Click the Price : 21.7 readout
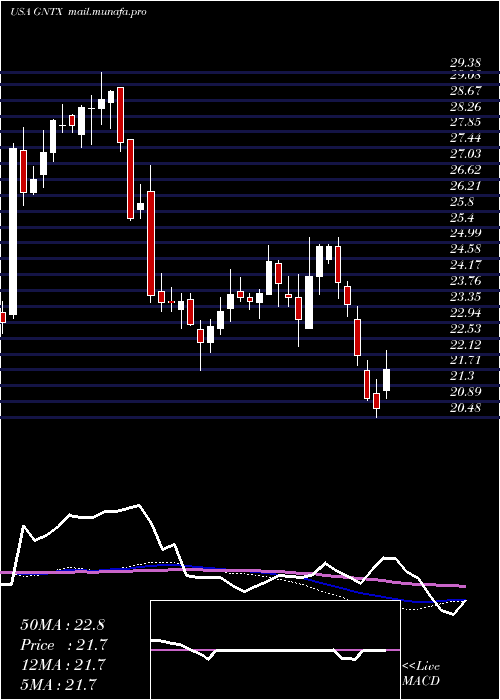 pyautogui.click(x=64, y=645)
